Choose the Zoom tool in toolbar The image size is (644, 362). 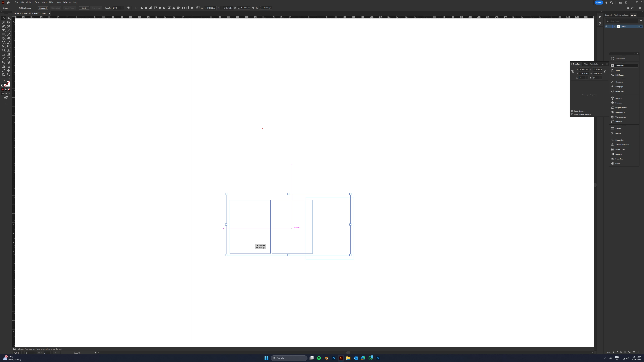point(9,74)
